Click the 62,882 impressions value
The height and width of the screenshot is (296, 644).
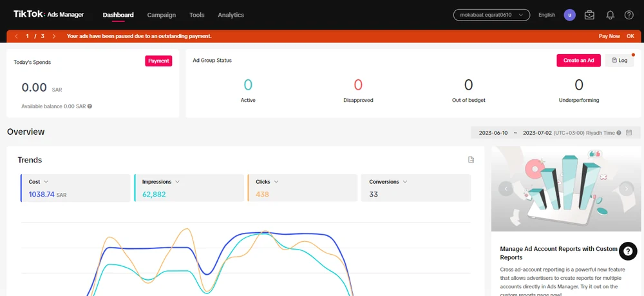(x=154, y=195)
